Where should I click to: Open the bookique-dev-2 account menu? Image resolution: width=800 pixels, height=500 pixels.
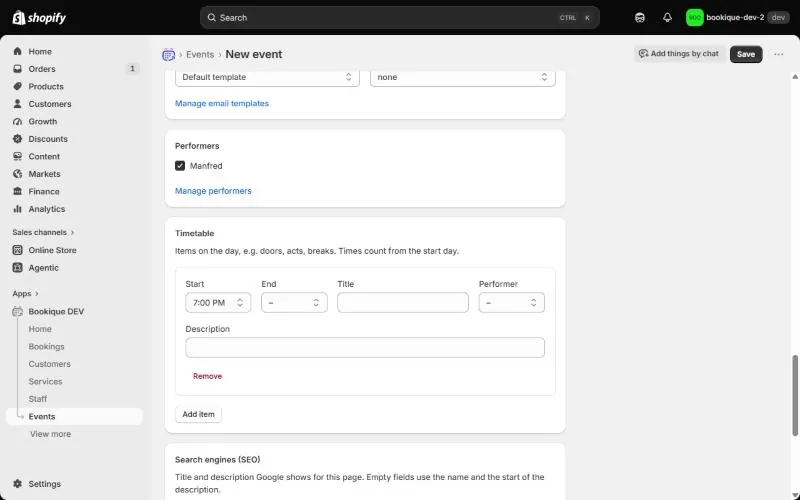(x=739, y=18)
